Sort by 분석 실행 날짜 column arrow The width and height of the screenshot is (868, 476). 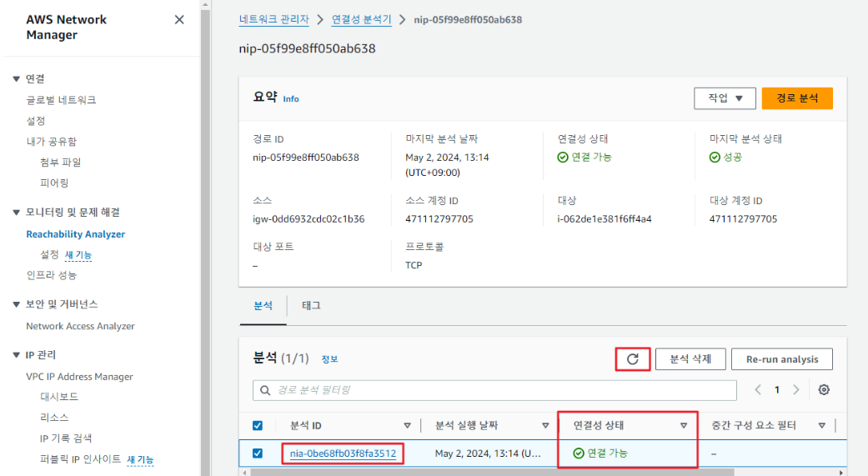pos(545,426)
